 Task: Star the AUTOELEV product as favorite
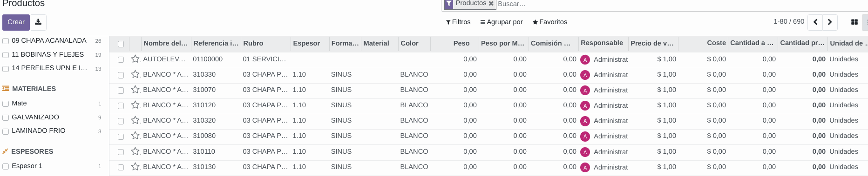click(x=136, y=59)
